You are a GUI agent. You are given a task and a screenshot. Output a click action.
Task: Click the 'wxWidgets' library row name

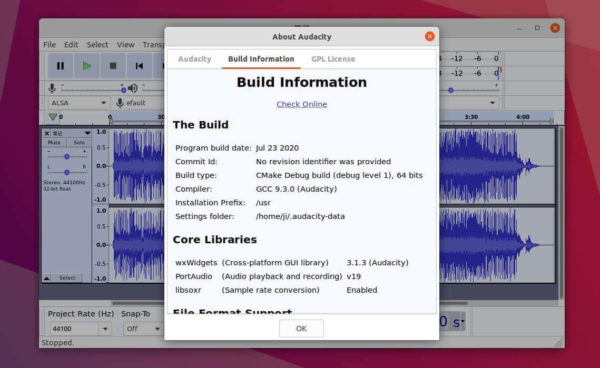196,263
